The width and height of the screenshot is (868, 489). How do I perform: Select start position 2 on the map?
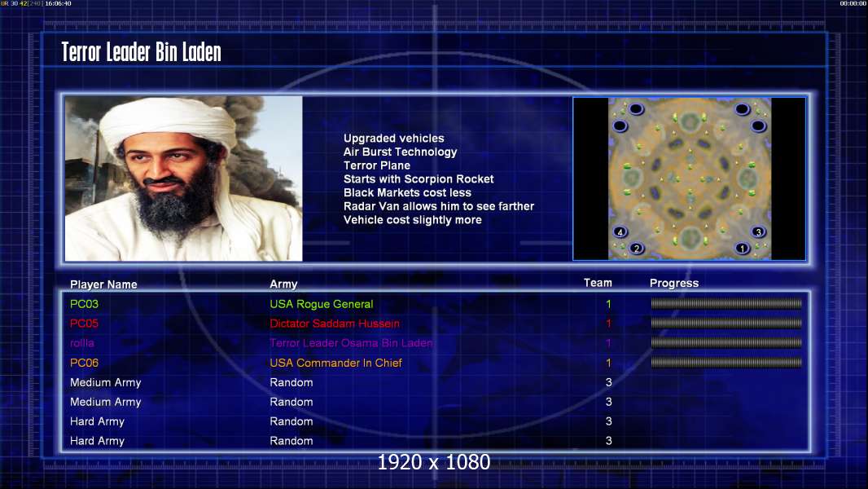click(x=637, y=248)
